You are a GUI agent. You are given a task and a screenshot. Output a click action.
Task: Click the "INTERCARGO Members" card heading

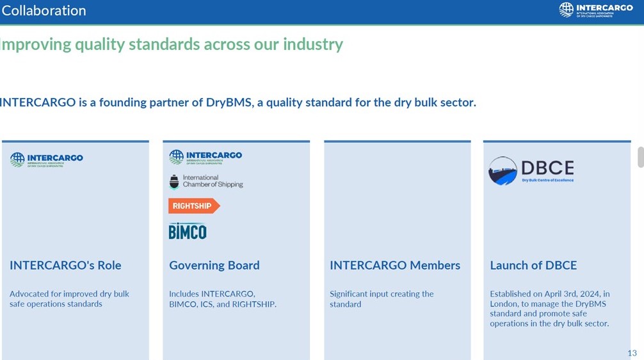pos(394,265)
